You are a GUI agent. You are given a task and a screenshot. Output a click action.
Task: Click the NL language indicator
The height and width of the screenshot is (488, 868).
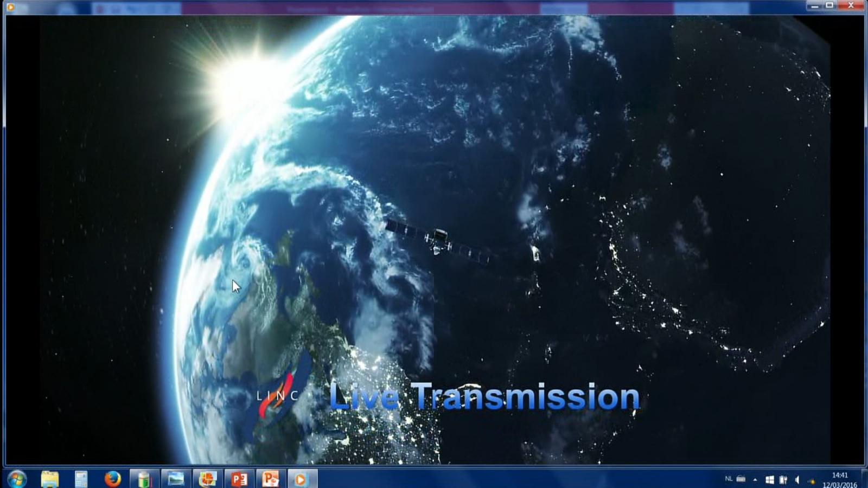click(x=729, y=479)
